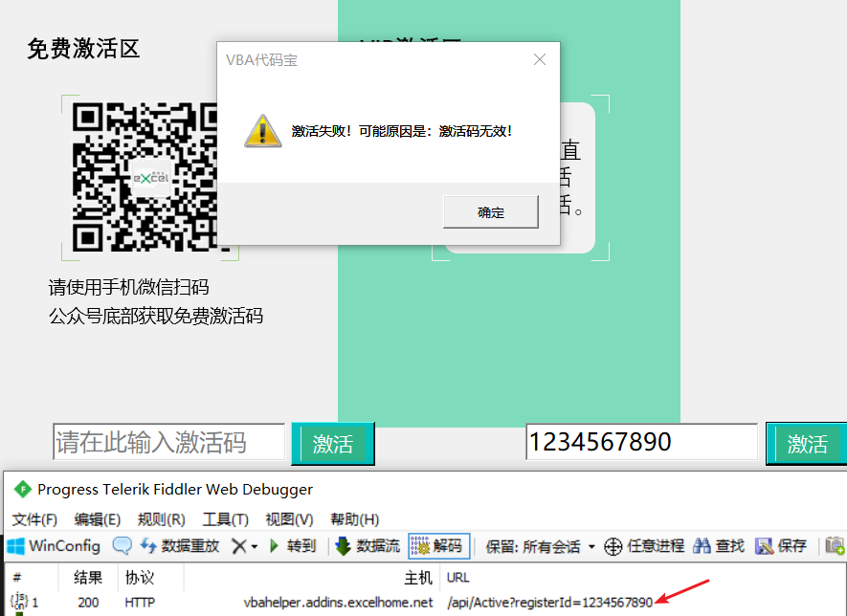Click the 免费激活区 heading
The image size is (847, 616).
(x=83, y=49)
